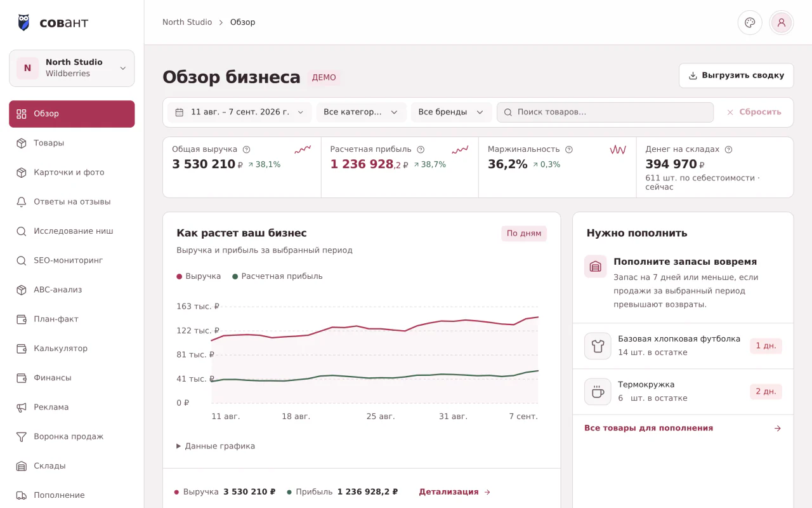
Task: Open the user profile avatar
Action: tap(782, 22)
